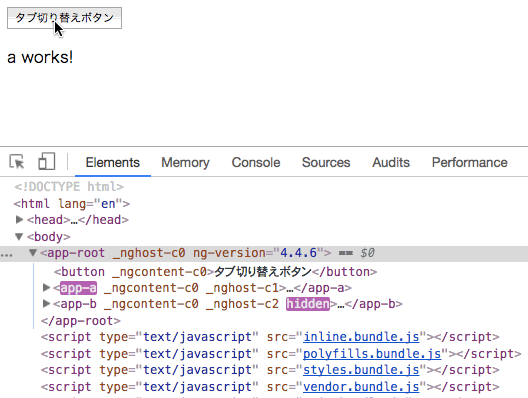Screen dimensions: 528x398
Task: Click the hidden attribute on app-b
Action: click(x=308, y=304)
